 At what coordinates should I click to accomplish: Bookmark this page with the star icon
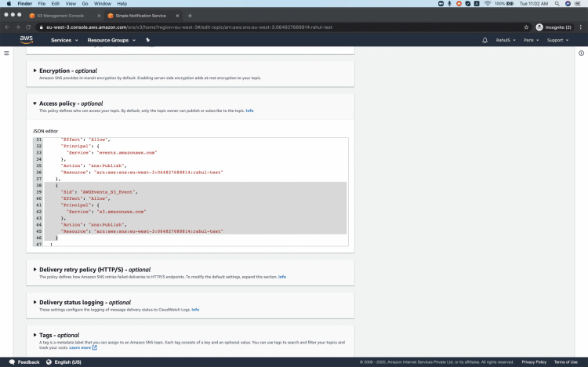526,27
